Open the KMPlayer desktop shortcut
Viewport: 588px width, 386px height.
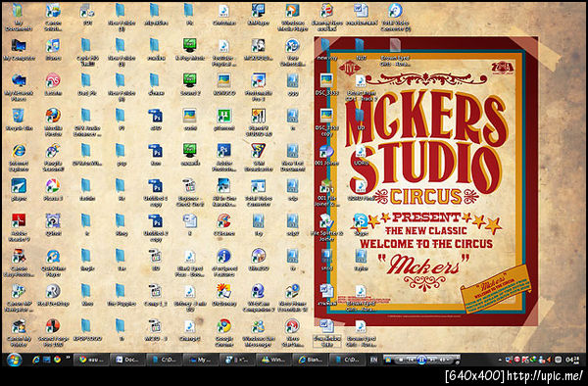click(x=259, y=15)
